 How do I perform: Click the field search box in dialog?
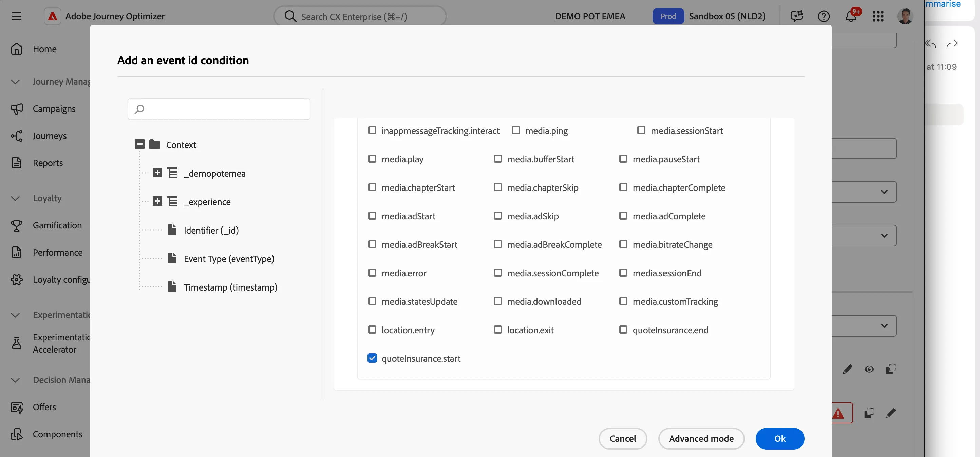(219, 109)
